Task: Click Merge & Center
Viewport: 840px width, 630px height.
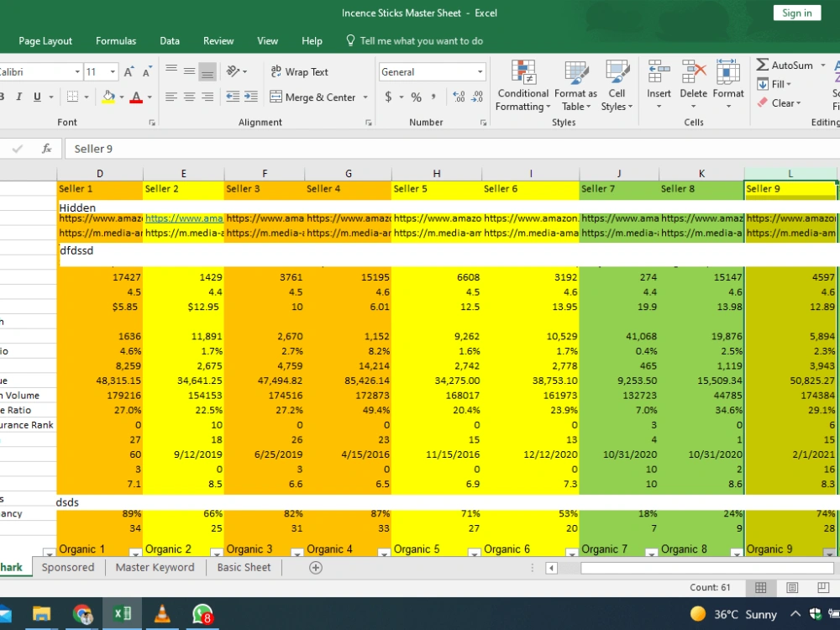Action: coord(312,97)
